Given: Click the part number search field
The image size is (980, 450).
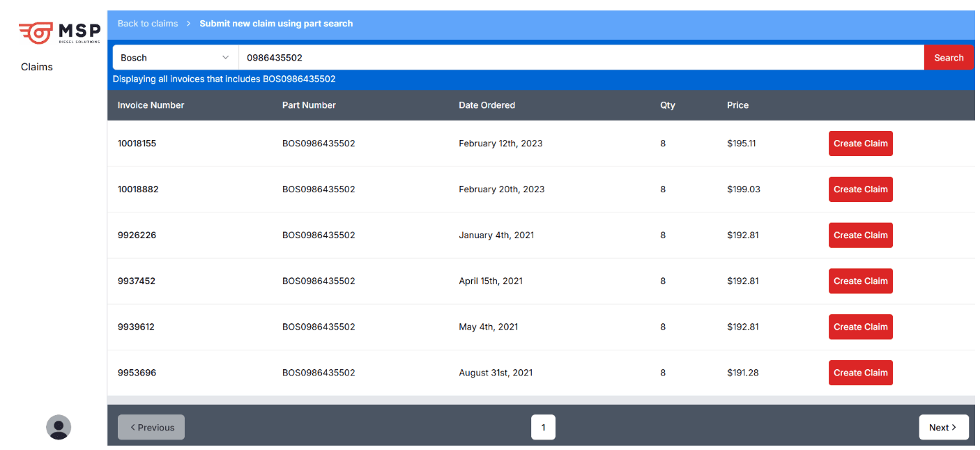Looking at the screenshot, I should pyautogui.click(x=581, y=58).
